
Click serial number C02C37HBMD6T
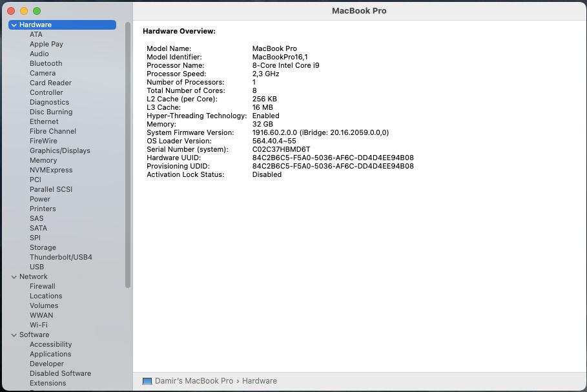point(281,149)
